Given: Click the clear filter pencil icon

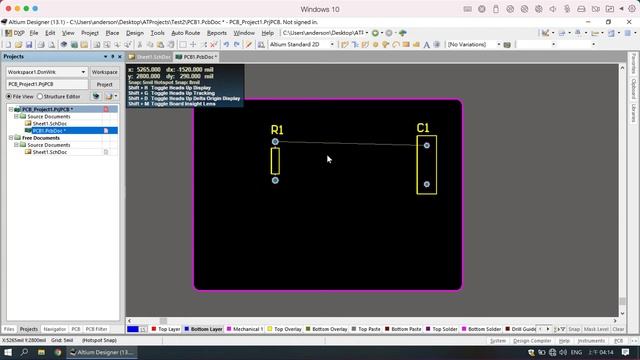Looking at the screenshot, I should pos(249,44).
